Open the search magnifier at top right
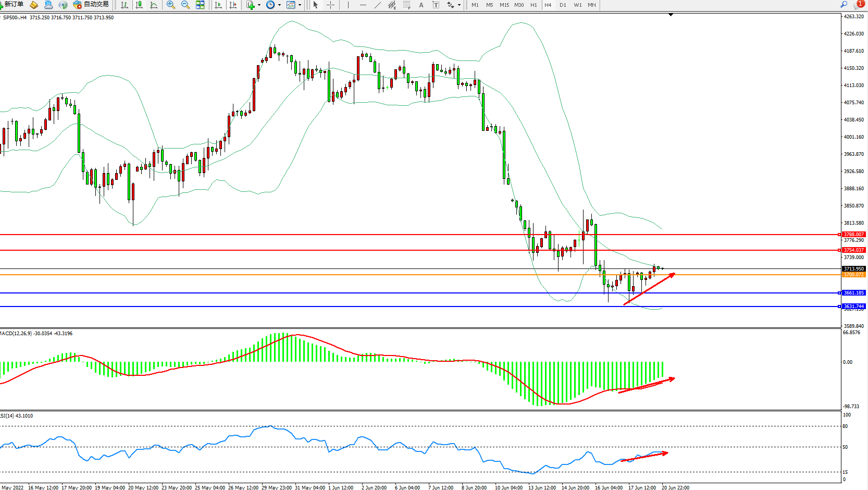 (x=844, y=5)
